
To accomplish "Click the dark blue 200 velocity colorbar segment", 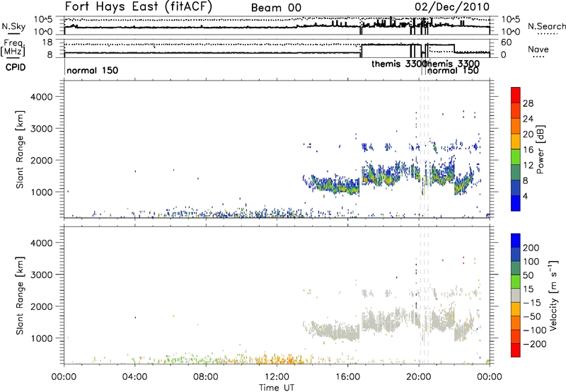I will click(516, 241).
